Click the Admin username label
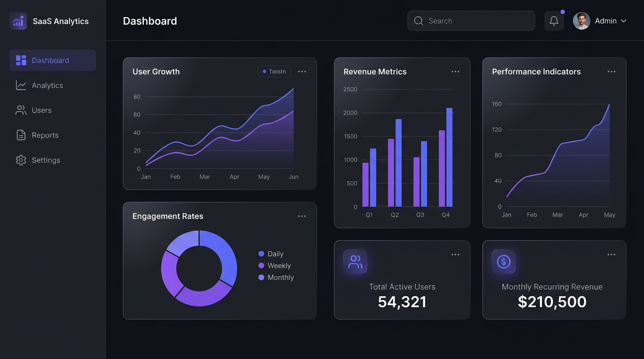This screenshot has height=359, width=644. tap(606, 21)
